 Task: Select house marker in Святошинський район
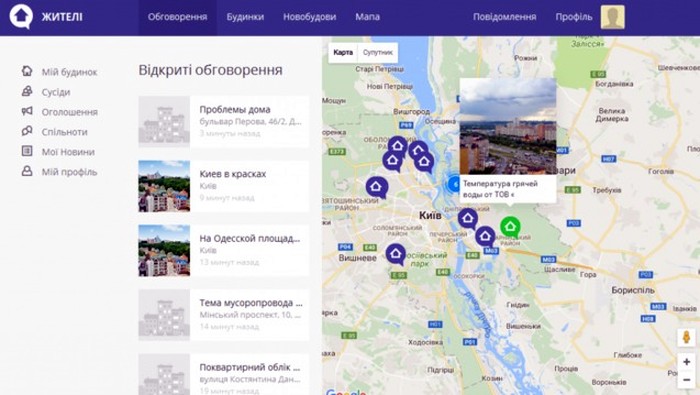pyautogui.click(x=376, y=187)
